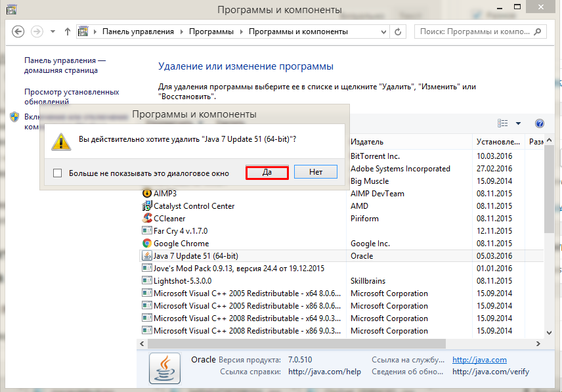The height and width of the screenshot is (392, 562).
Task: Enable "Больше не показывать это диалоговое окно" checkbox
Action: pos(57,173)
